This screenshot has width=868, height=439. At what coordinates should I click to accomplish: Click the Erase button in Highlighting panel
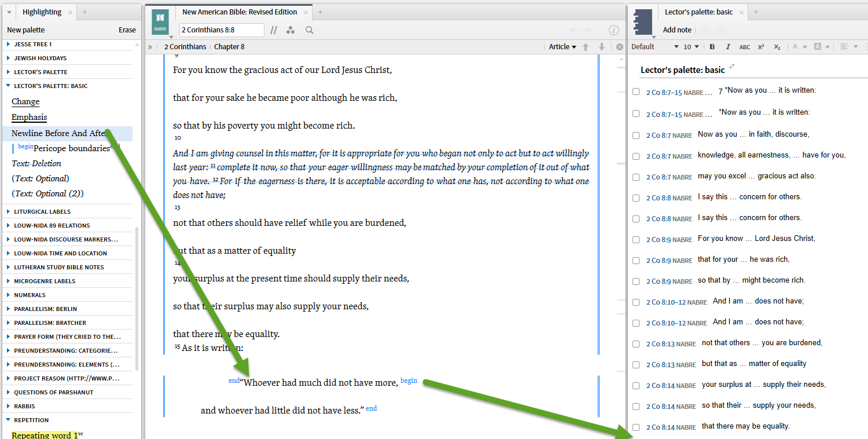tap(127, 30)
